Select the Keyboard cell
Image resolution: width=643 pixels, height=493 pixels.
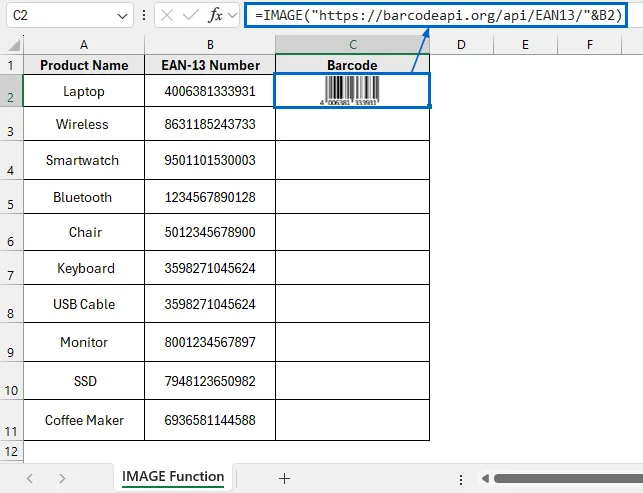click(x=84, y=268)
